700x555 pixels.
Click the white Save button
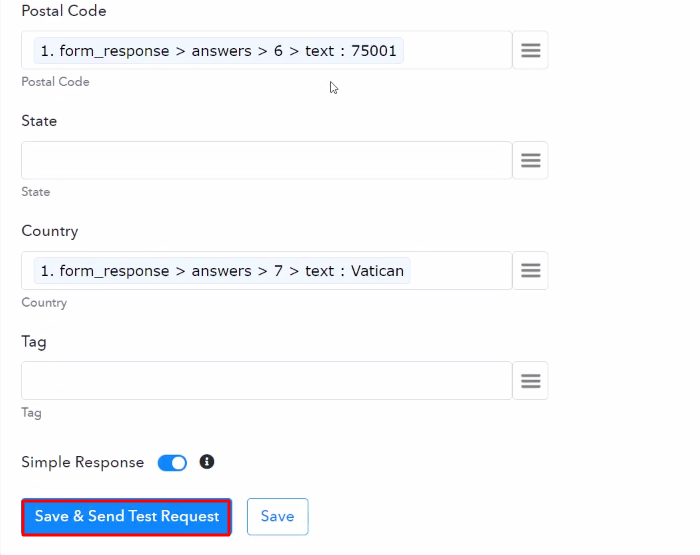[277, 516]
